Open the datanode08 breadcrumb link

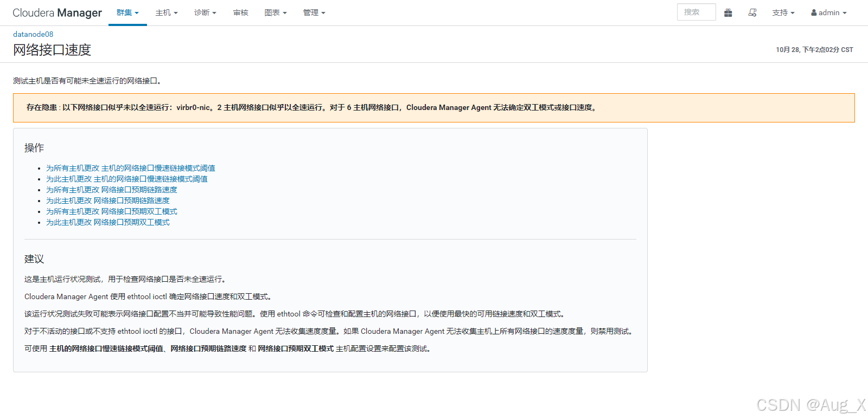point(33,34)
